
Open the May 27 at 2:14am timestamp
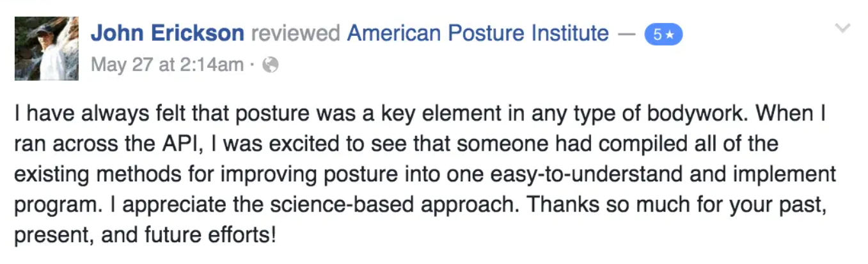pos(167,65)
